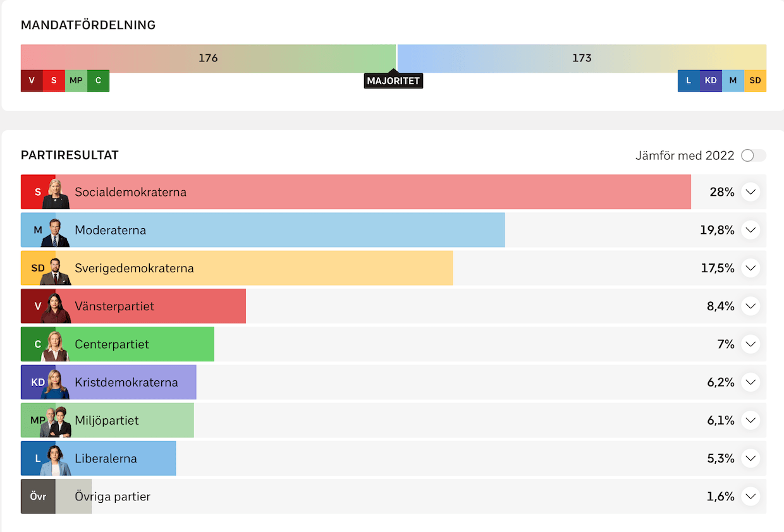Toggle Jämför med 2022 switch
The height and width of the screenshot is (532, 784).
[754, 155]
